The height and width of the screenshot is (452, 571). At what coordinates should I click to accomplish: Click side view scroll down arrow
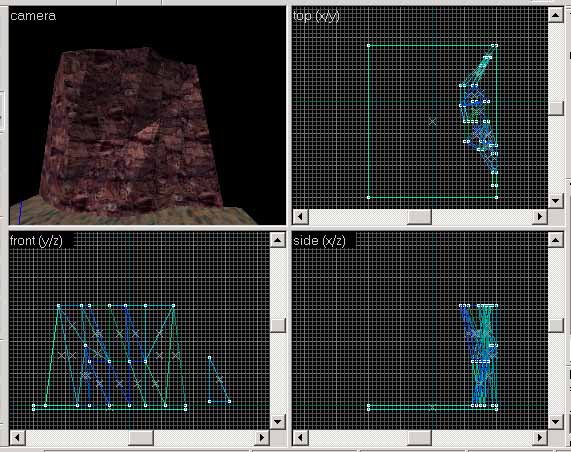(556, 422)
